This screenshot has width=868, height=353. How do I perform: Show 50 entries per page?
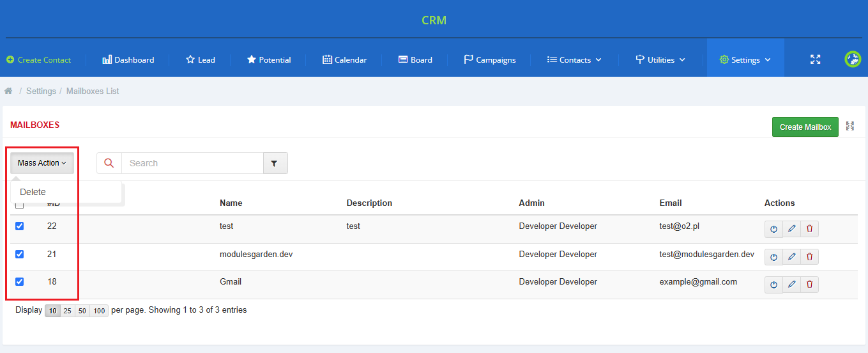click(x=82, y=311)
